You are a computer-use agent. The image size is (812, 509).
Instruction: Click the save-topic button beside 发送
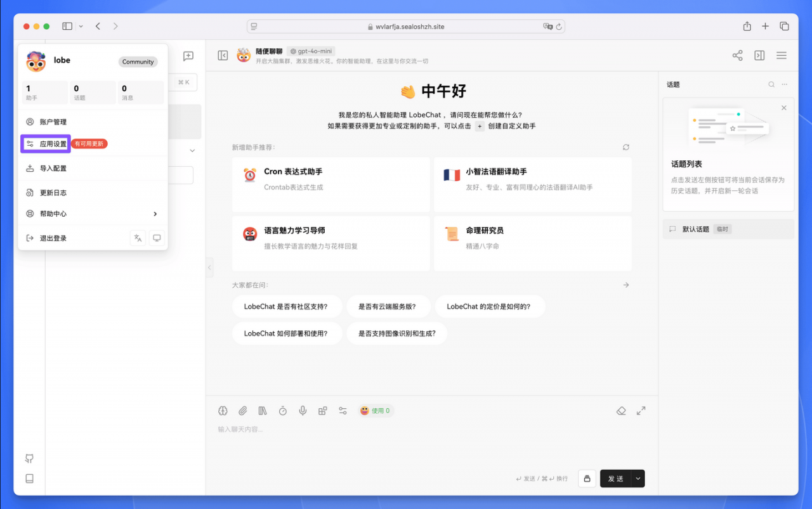coord(587,479)
